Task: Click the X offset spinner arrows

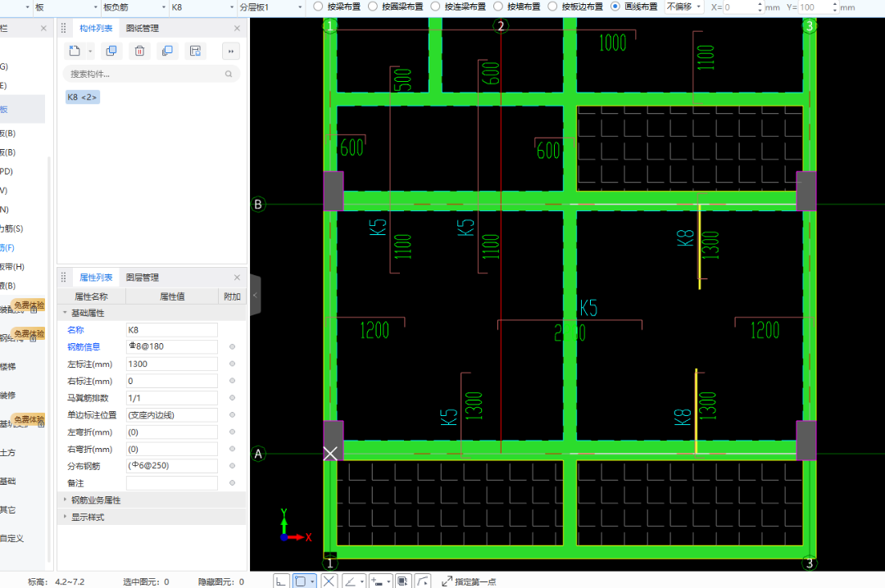Action: (760, 7)
